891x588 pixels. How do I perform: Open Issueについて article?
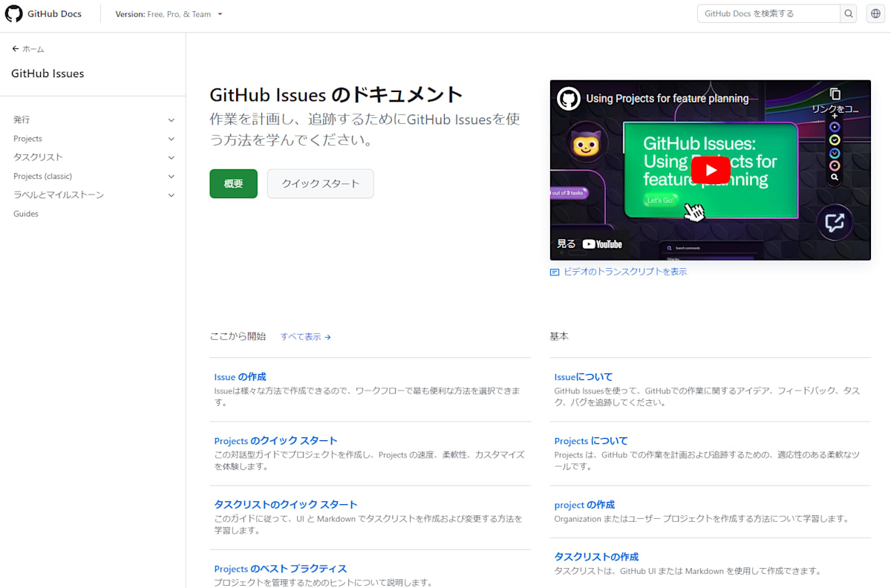[584, 377]
